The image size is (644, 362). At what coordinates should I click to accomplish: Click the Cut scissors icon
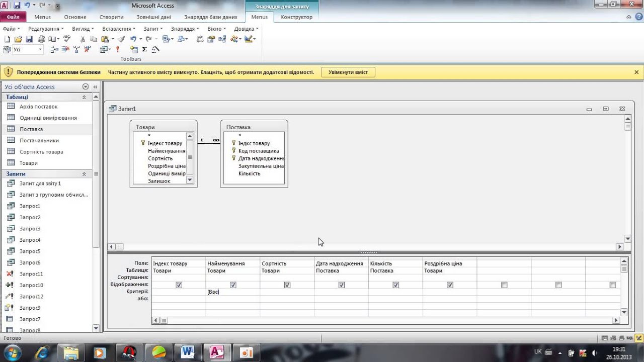pos(83,39)
